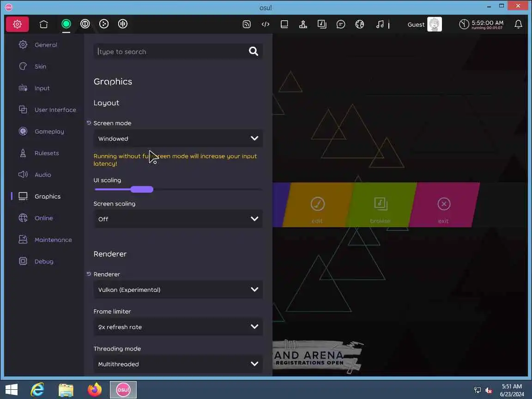The image size is (532, 399).
Task: Open the notifications bell icon
Action: click(518, 24)
